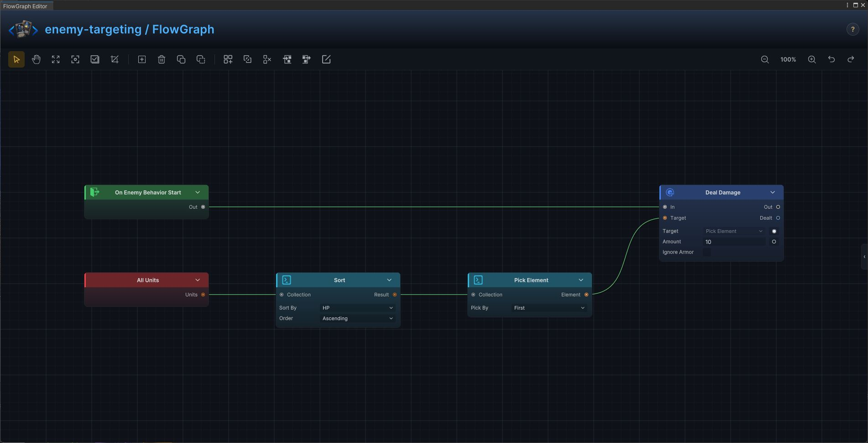Click the Pick Element Collection input port
Image resolution: width=868 pixels, height=443 pixels.
pyautogui.click(x=473, y=295)
